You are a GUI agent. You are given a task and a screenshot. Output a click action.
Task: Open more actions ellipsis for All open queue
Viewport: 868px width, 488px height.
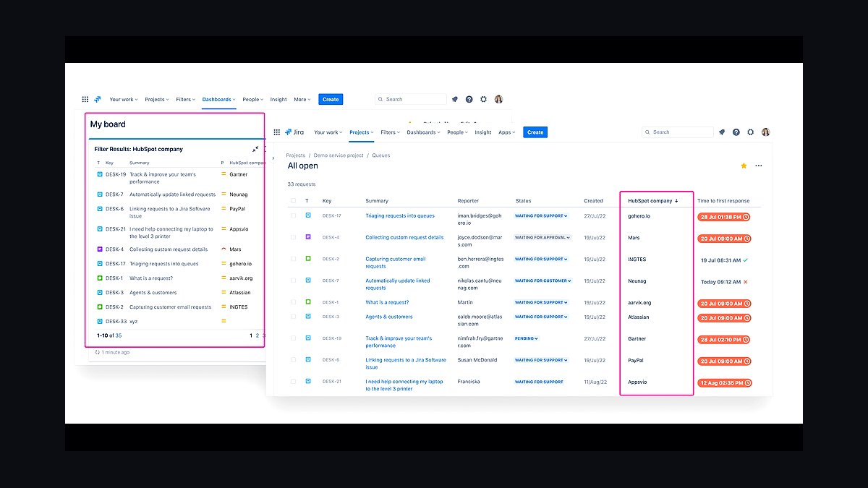[x=759, y=166]
